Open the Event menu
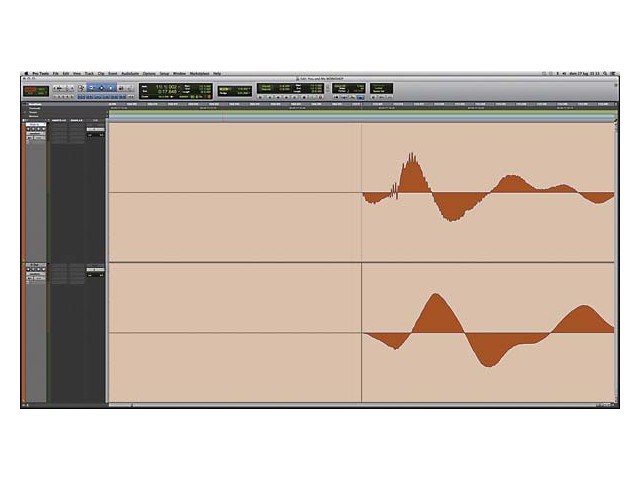Image resolution: width=640 pixels, height=480 pixels. (x=113, y=73)
